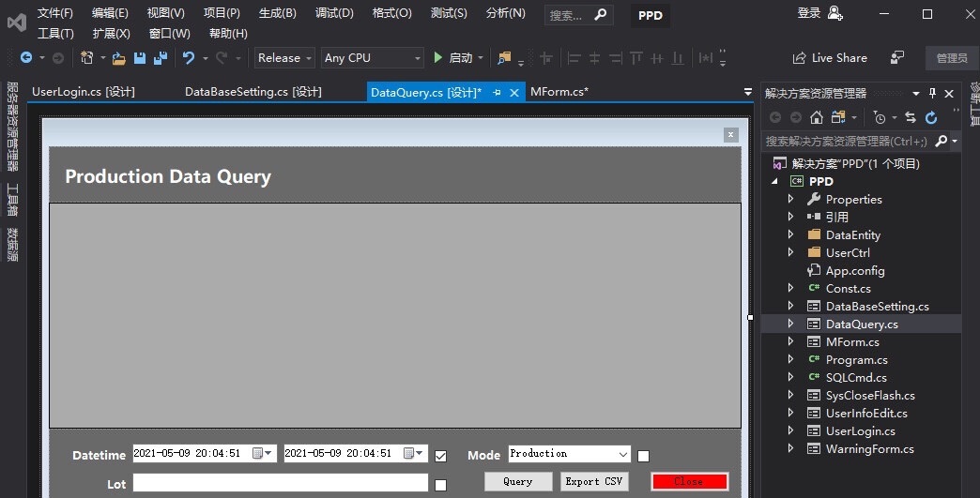
Task: Close the Solution Explorer panel
Action: (949, 94)
